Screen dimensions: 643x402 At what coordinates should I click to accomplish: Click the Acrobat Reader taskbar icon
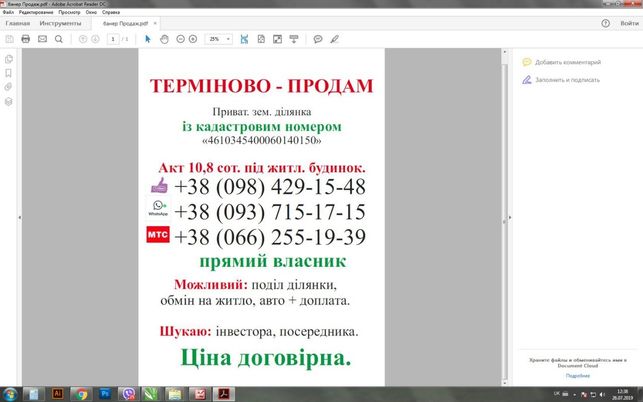(224, 394)
